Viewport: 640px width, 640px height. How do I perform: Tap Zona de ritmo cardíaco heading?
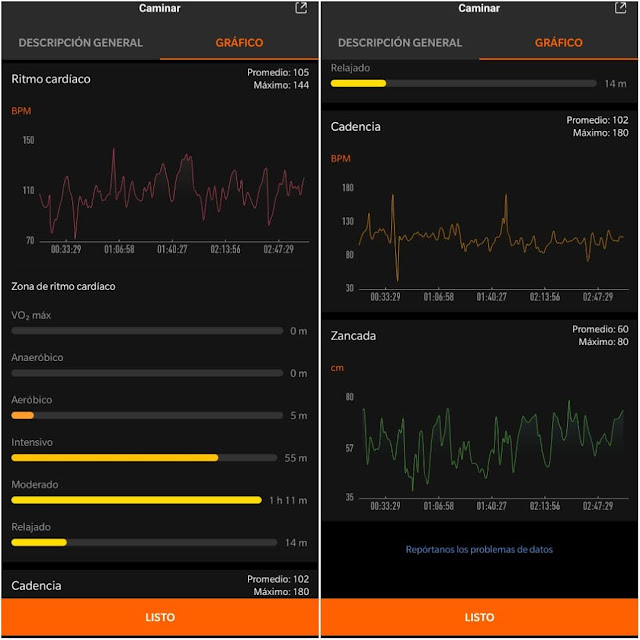click(63, 286)
